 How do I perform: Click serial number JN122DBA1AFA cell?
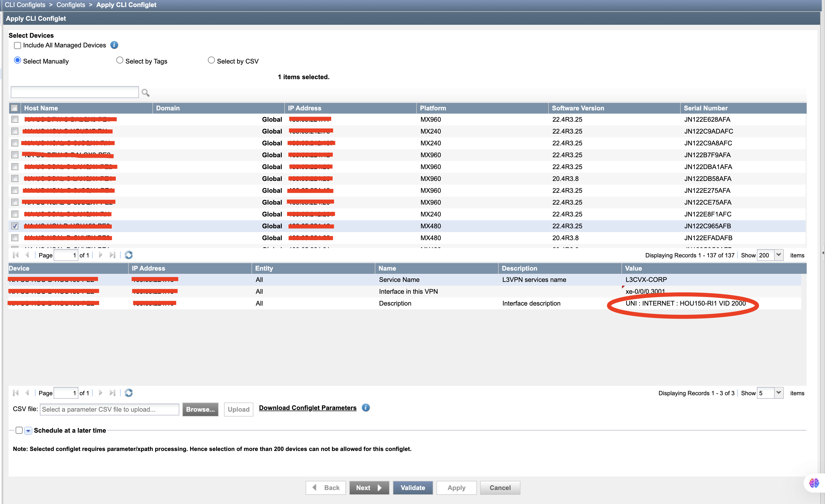[x=708, y=166]
